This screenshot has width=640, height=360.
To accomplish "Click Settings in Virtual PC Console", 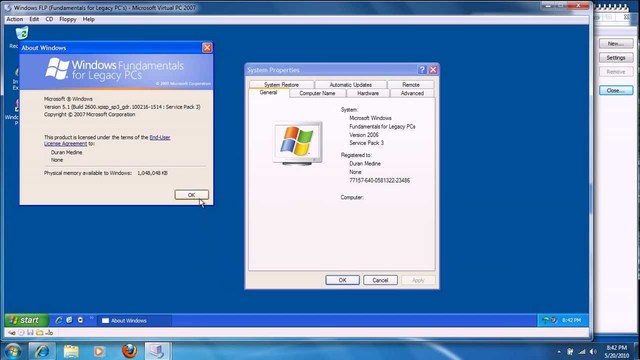I will [x=616, y=58].
